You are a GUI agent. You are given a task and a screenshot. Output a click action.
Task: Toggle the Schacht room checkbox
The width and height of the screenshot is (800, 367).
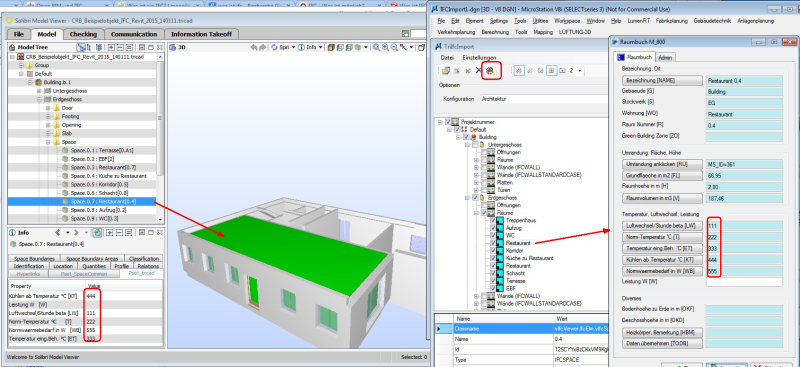pos(493,273)
